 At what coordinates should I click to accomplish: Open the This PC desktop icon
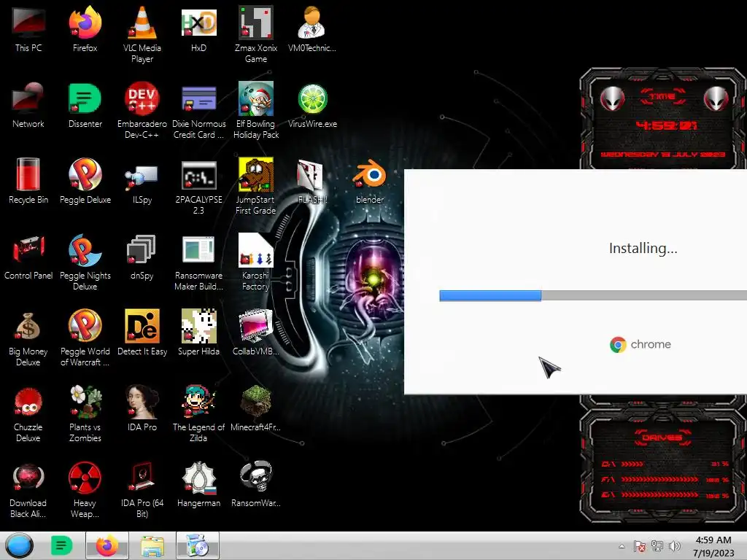pyautogui.click(x=28, y=29)
